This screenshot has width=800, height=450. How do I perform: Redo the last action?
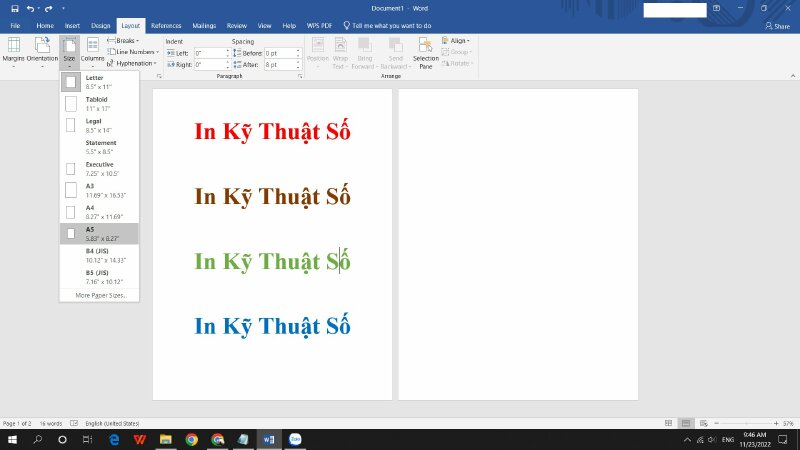coord(48,9)
